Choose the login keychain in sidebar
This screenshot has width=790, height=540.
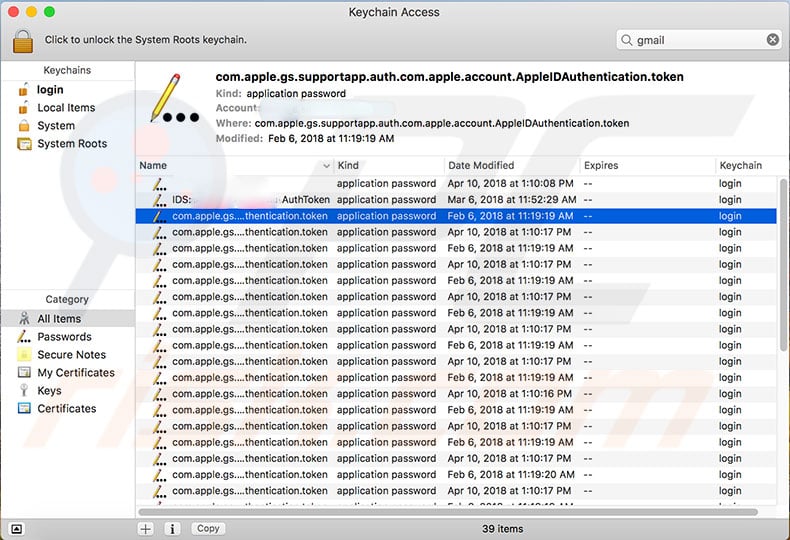pos(50,90)
